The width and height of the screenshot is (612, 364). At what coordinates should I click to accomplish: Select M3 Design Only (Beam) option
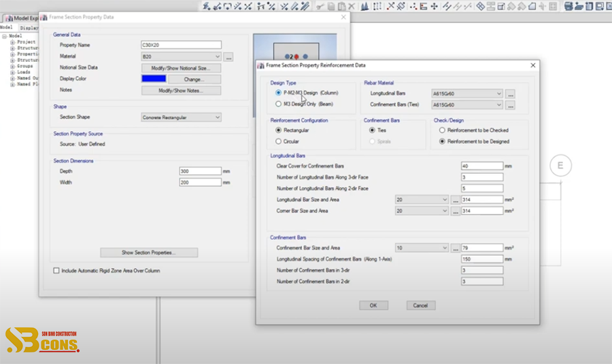coord(278,104)
